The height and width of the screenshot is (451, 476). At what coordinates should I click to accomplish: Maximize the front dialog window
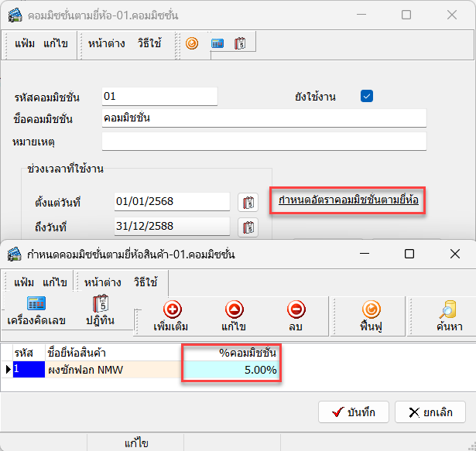[409, 254]
